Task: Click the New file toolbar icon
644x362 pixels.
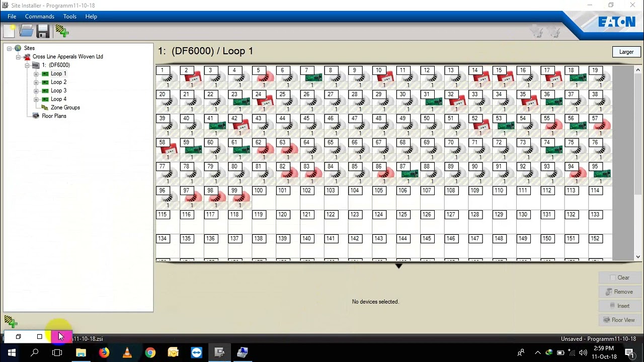Action: point(9,32)
